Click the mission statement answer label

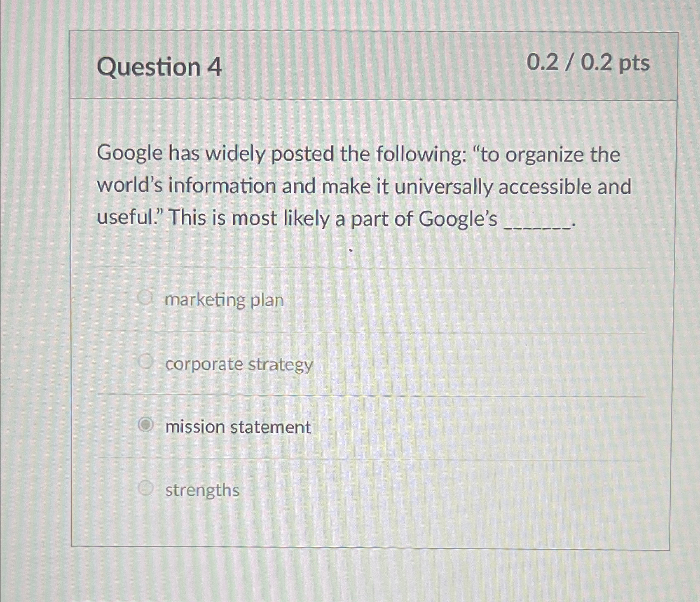(237, 427)
